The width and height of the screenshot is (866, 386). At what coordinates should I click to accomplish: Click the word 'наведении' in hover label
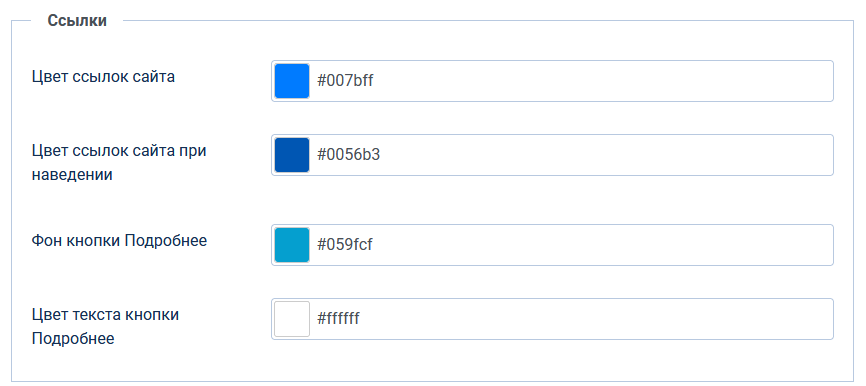[72, 175]
